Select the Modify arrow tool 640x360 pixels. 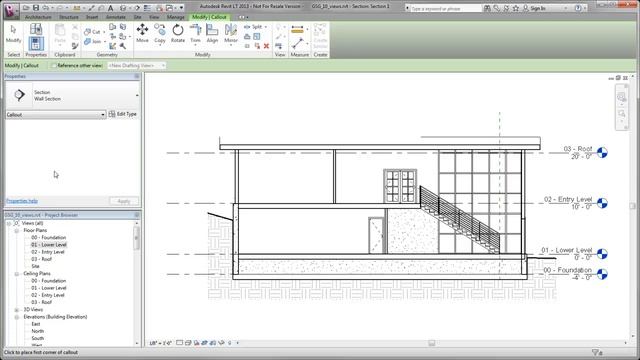point(13,33)
